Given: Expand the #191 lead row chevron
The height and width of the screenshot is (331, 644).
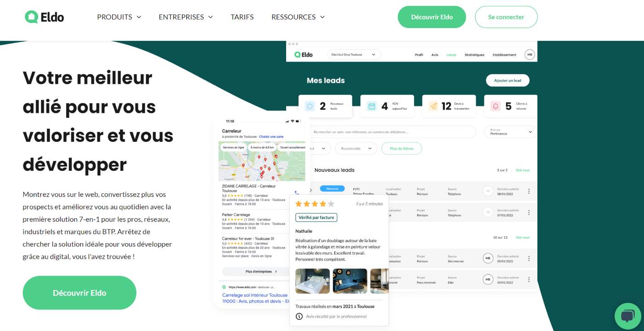Looking at the screenshot, I should click(x=310, y=190).
